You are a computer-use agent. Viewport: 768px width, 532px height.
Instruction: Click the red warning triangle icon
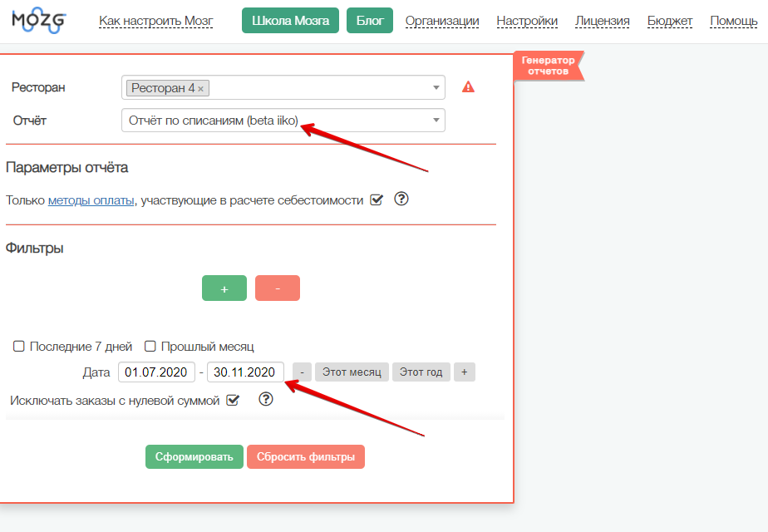(468, 87)
